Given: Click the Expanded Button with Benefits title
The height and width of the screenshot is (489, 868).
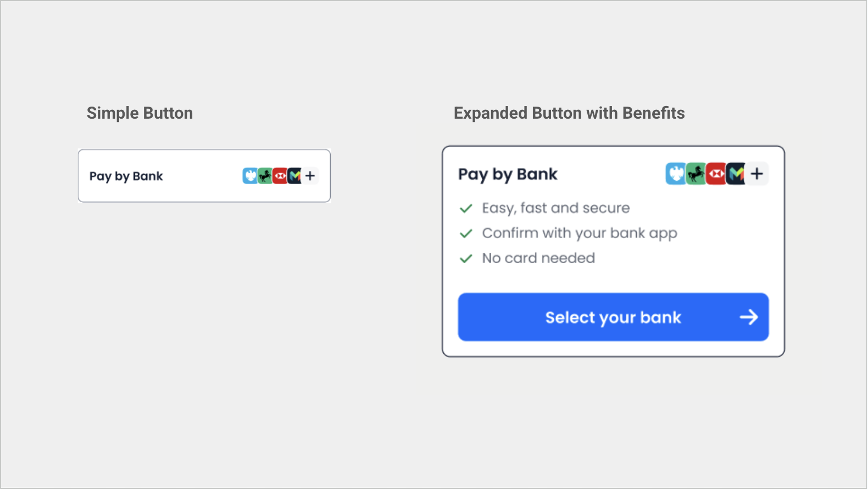Looking at the screenshot, I should click(x=569, y=113).
